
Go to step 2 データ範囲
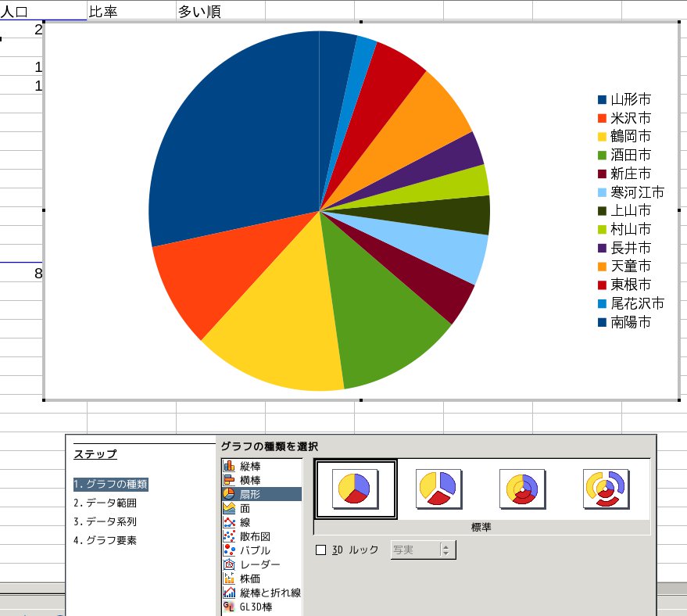105,503
